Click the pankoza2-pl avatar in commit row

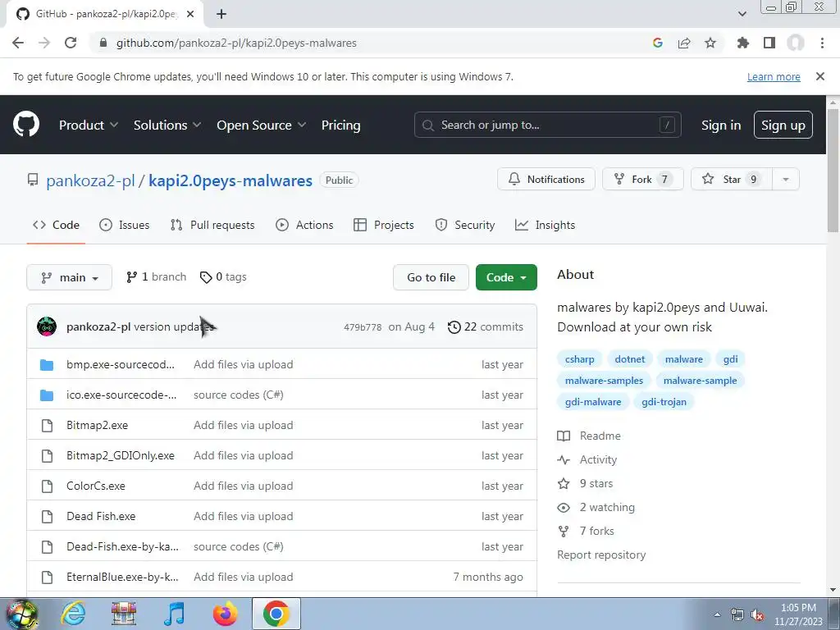point(47,326)
